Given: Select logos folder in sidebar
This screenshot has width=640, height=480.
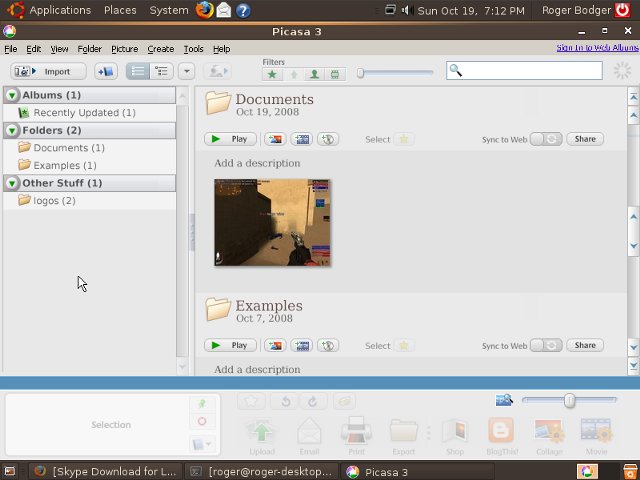Looking at the screenshot, I should pyautogui.click(x=89, y=201).
